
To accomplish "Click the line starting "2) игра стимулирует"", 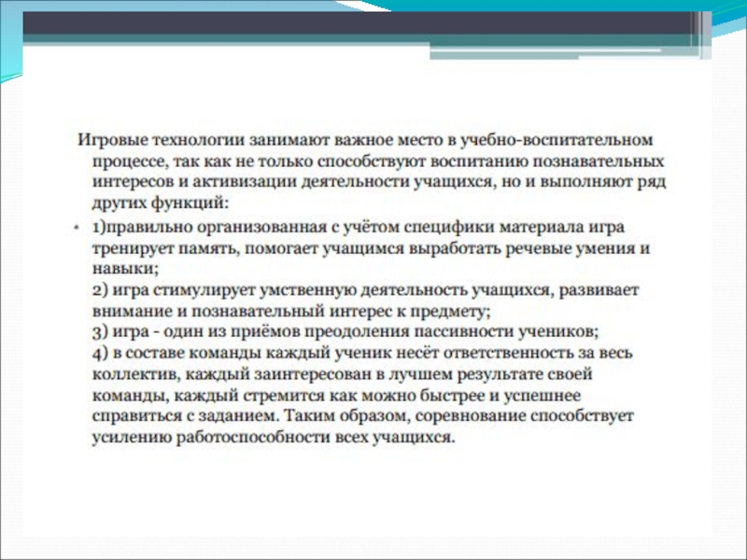I will pos(365,290).
